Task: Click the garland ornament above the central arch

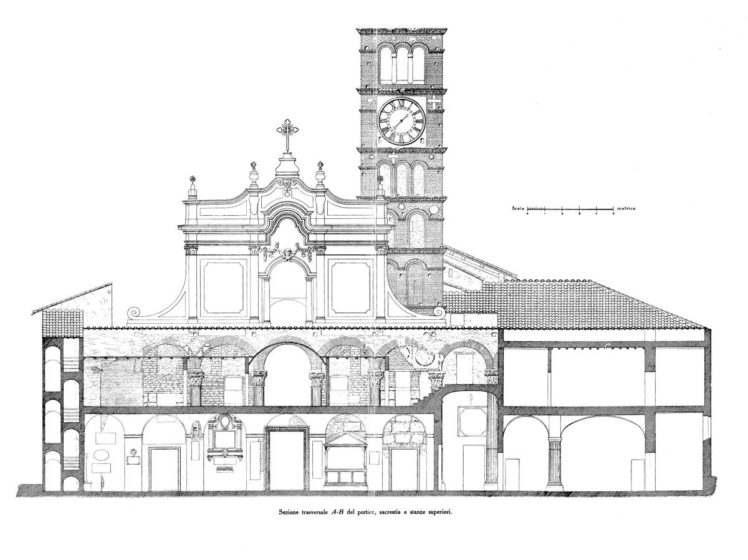Action: coord(287,252)
